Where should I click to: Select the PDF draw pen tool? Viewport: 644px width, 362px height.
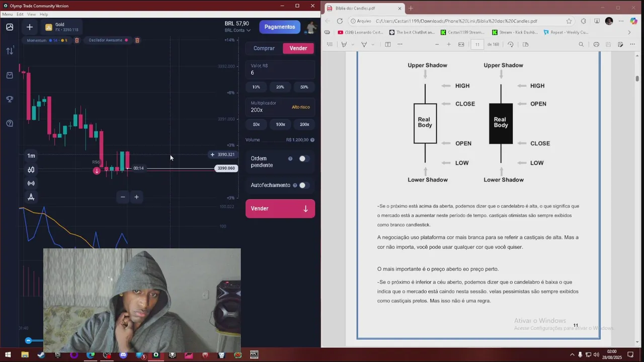point(364,44)
